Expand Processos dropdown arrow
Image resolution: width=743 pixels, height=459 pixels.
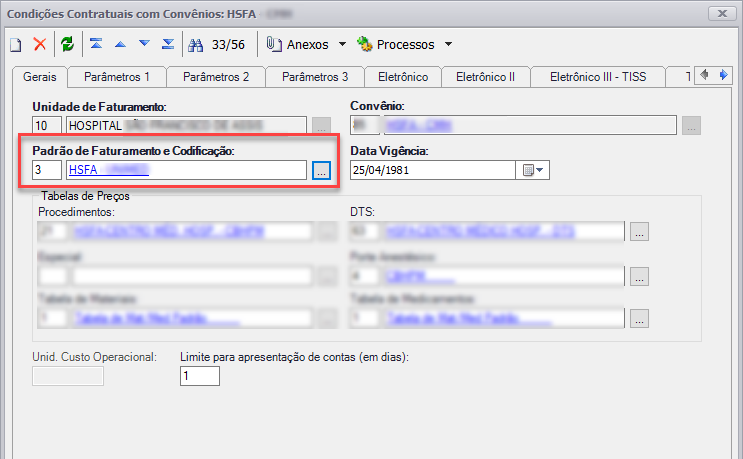pyautogui.click(x=448, y=45)
